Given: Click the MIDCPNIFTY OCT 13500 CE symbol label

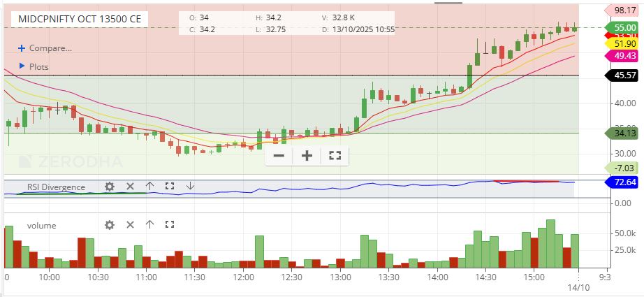Looking at the screenshot, I should (78, 19).
